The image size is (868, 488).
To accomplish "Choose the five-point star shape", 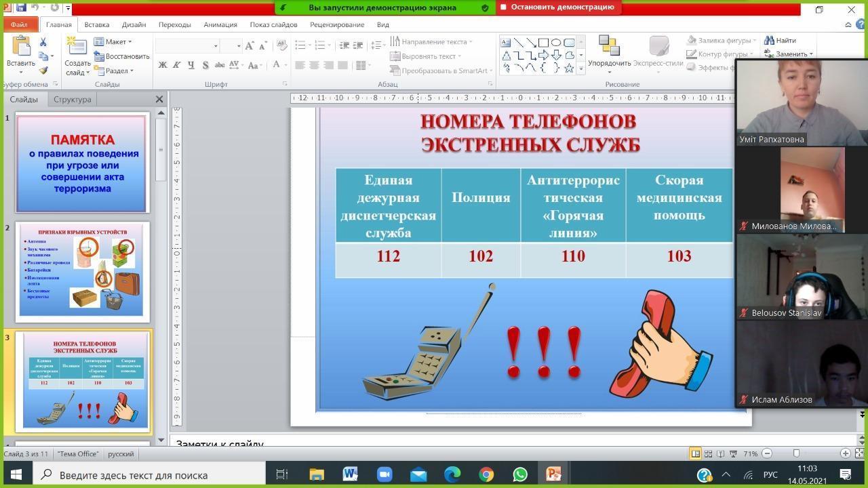I will pyautogui.click(x=569, y=68).
